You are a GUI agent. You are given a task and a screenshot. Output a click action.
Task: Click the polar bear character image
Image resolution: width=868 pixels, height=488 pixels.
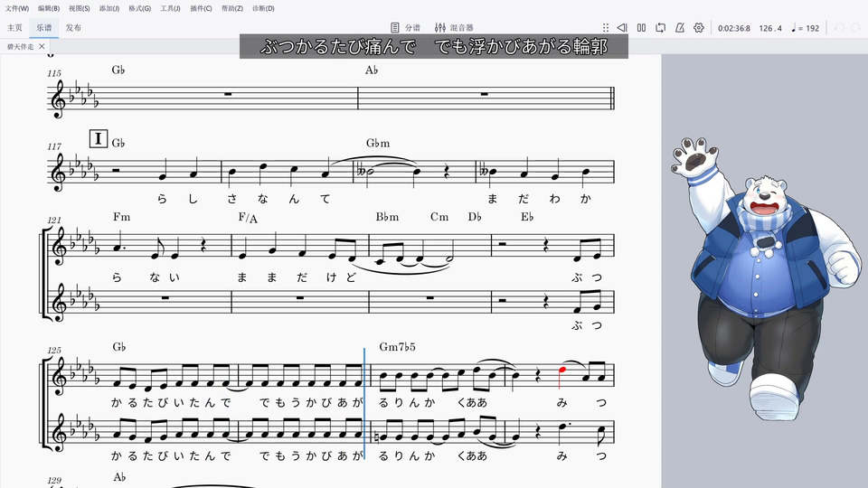point(769,279)
